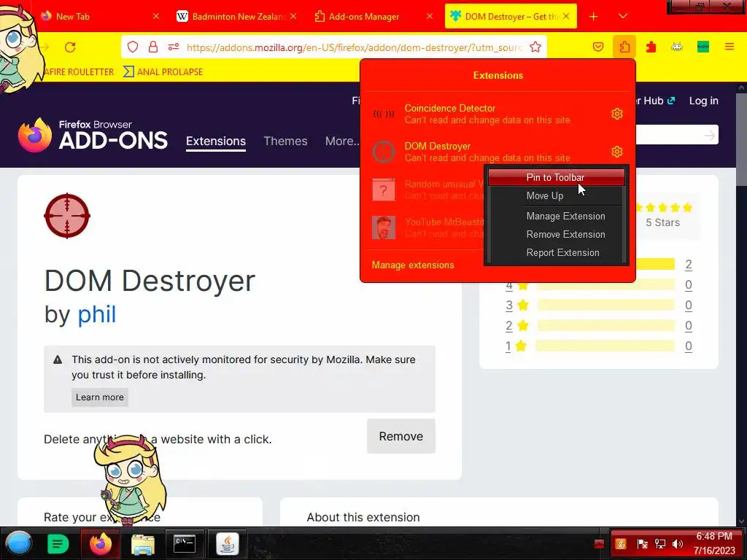
Task: Click the volume speaker tray icon
Action: [x=678, y=544]
